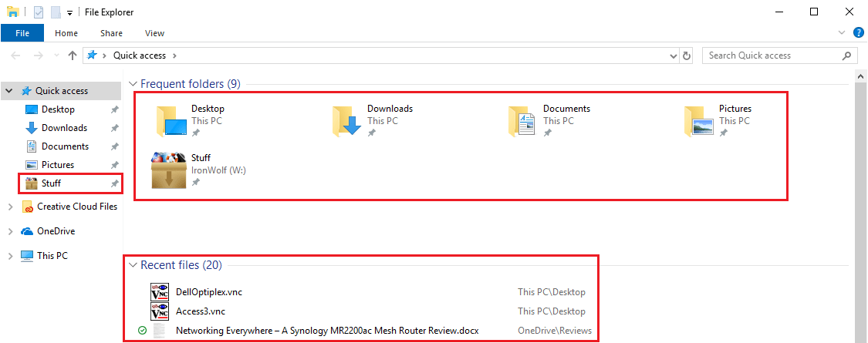Switch to the Share ribbon tab

tap(111, 33)
